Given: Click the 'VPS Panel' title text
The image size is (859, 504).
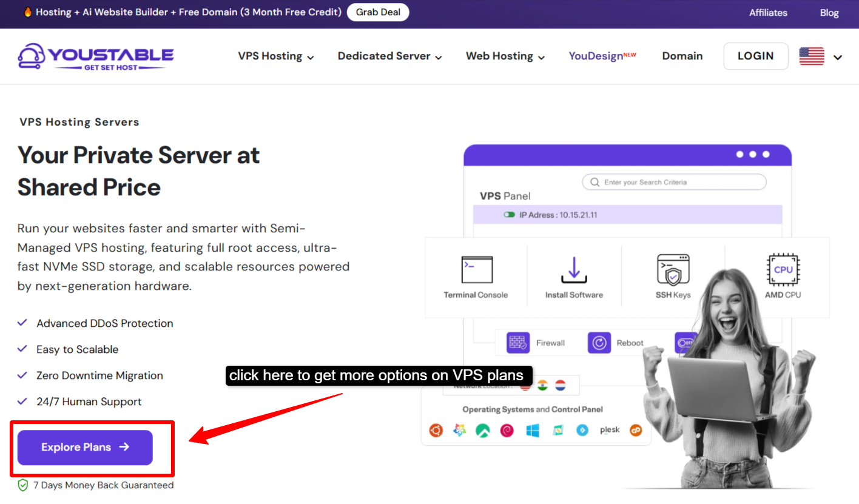Looking at the screenshot, I should pos(505,196).
